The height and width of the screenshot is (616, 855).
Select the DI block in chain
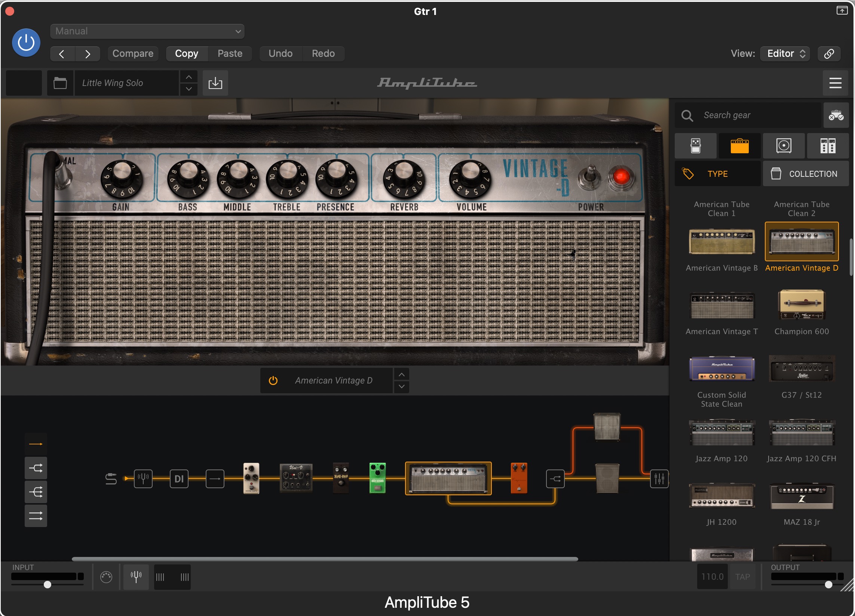click(179, 479)
